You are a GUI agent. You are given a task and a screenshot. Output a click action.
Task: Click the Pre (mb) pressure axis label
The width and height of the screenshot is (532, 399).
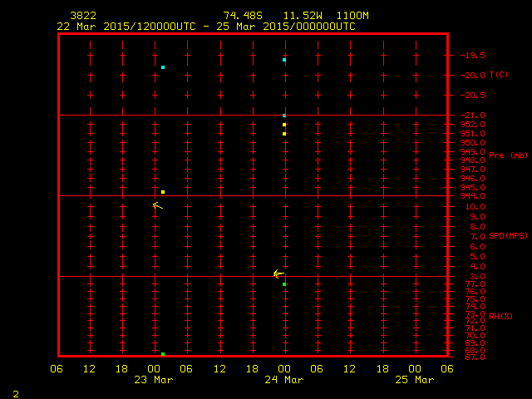(508, 155)
